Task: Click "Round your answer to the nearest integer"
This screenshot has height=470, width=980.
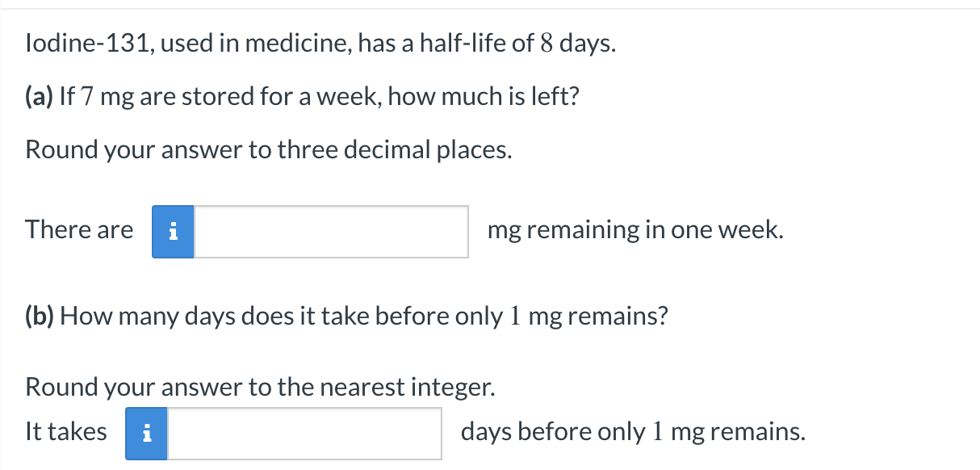Action: click(259, 388)
